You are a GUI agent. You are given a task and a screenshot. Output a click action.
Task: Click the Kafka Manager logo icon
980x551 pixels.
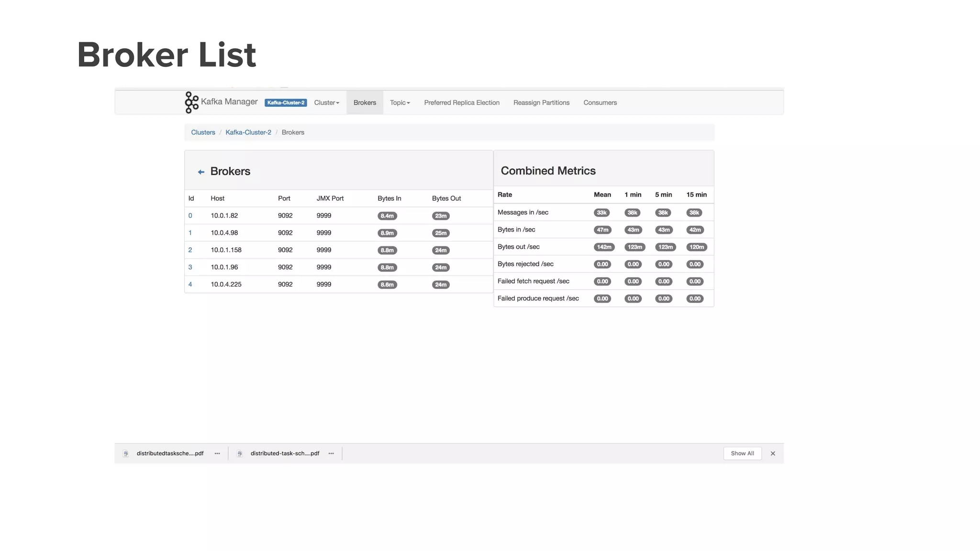click(191, 102)
